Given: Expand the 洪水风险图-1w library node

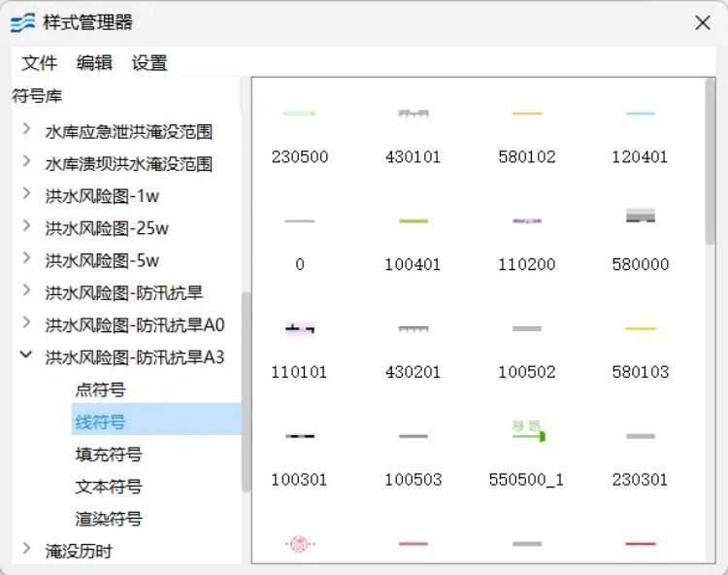Looking at the screenshot, I should [x=26, y=195].
